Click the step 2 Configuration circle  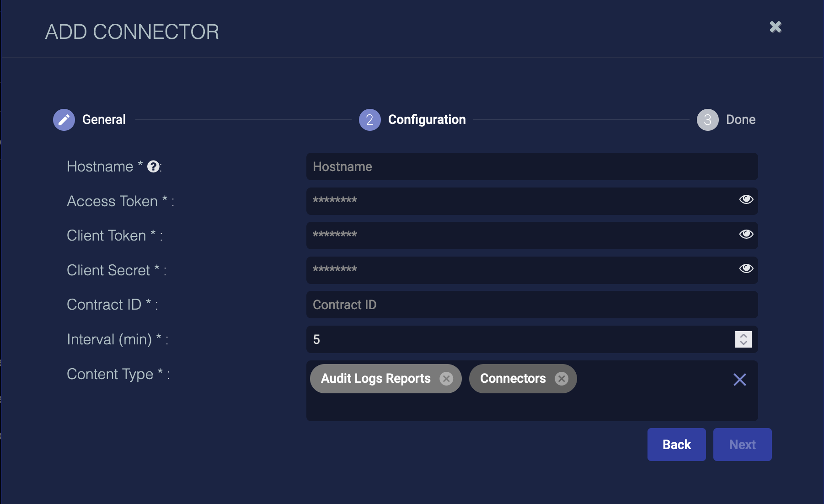coord(369,120)
